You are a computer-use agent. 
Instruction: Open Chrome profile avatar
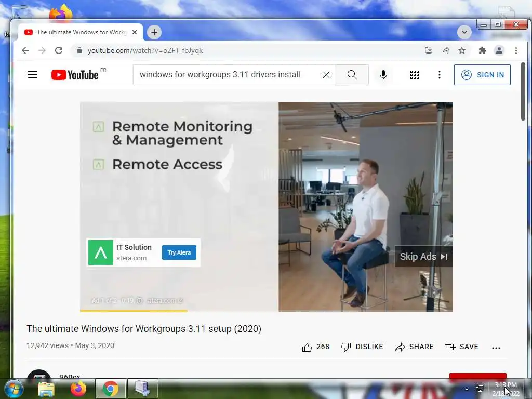(499, 50)
